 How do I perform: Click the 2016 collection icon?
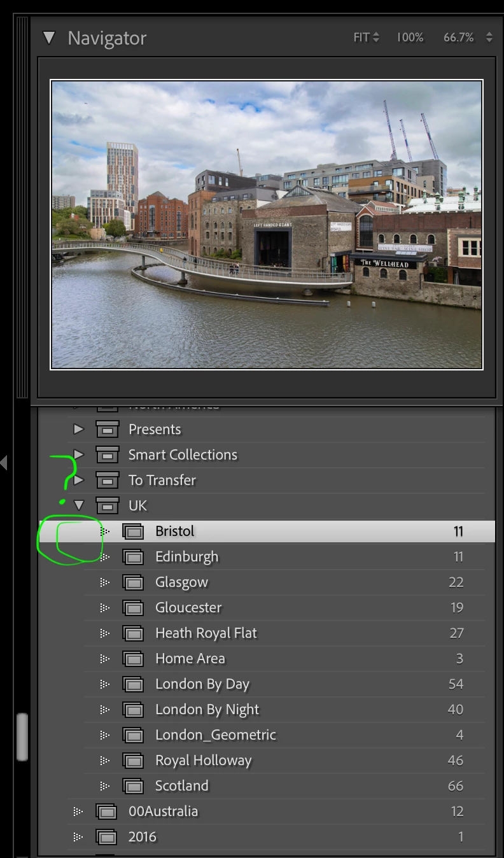click(x=107, y=837)
